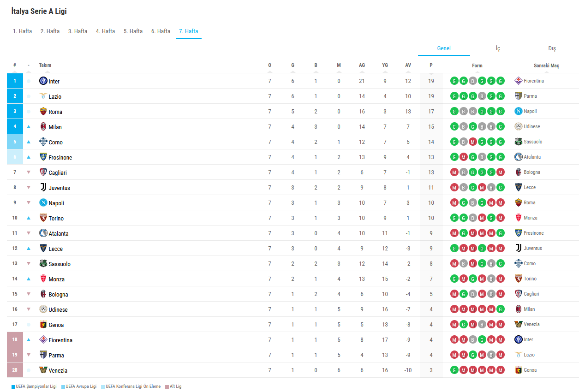This screenshot has width=579, height=392.
Task: Click the only M loss badge in Como's Form
Action: point(472,142)
